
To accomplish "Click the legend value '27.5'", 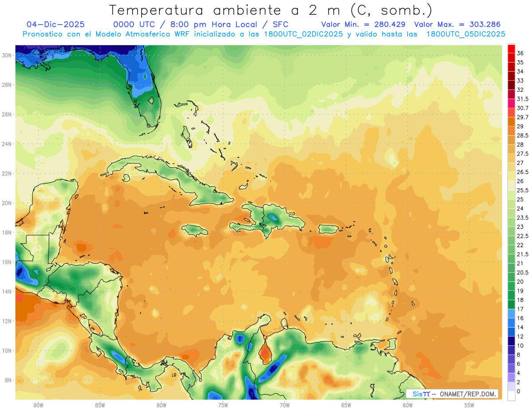I will click(x=523, y=154).
